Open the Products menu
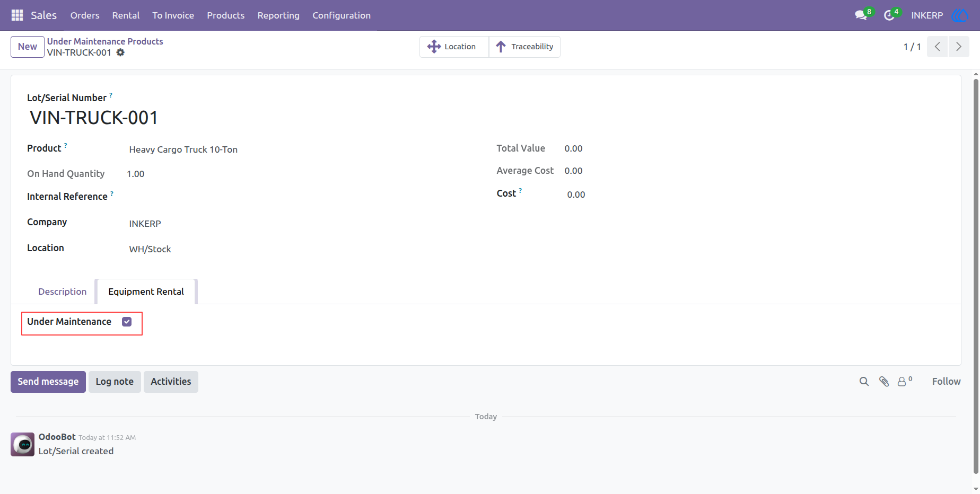The height and width of the screenshot is (494, 980). (225, 15)
